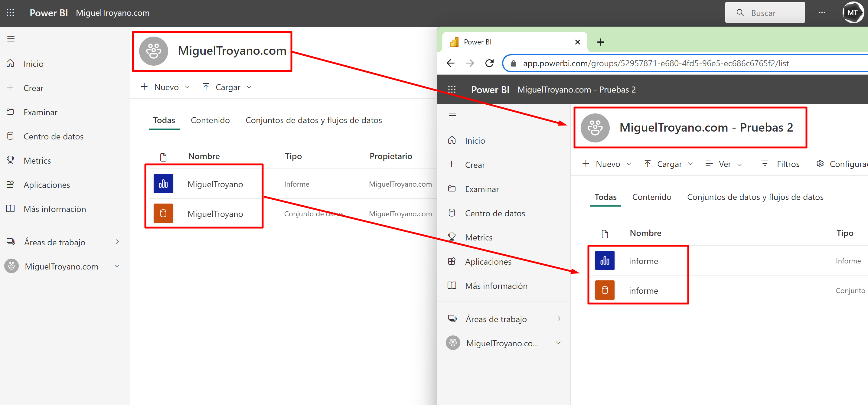Sort by Nombre column in left window
Image resolution: width=868 pixels, height=405 pixels.
204,156
